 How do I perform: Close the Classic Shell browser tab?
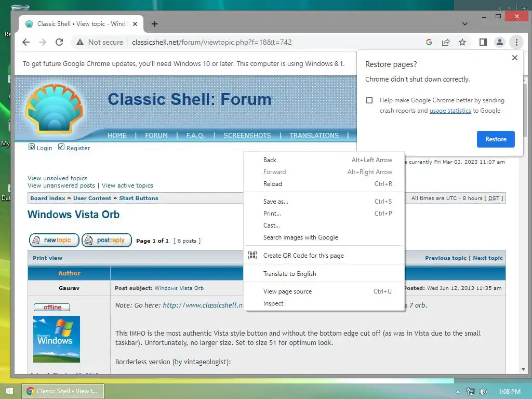point(135,24)
